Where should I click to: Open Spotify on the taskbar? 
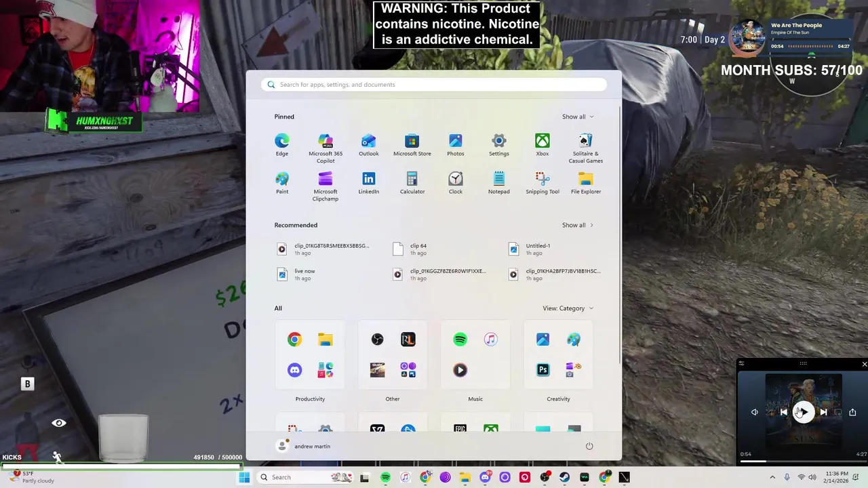click(x=385, y=477)
